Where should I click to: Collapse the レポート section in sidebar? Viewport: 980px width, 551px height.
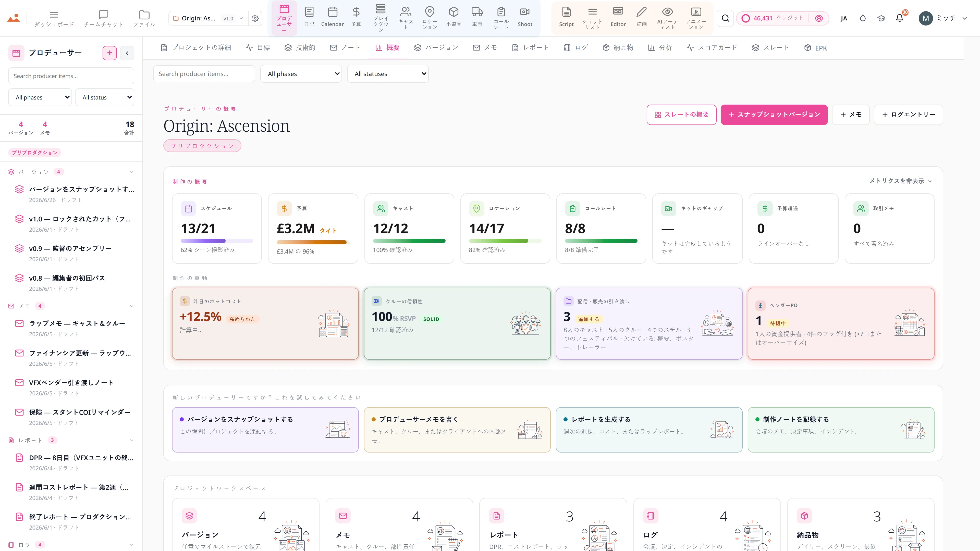pyautogui.click(x=132, y=440)
